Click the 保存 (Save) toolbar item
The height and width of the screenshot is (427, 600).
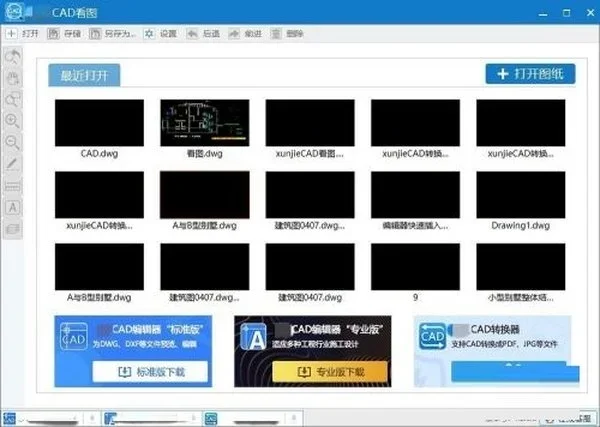64,34
